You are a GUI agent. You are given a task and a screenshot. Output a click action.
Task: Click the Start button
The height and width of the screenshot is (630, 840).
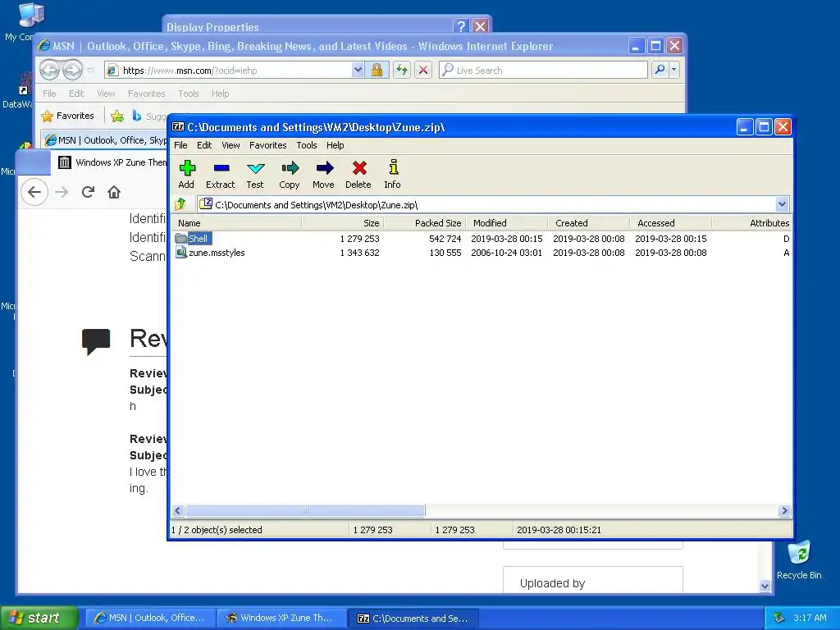click(39, 618)
